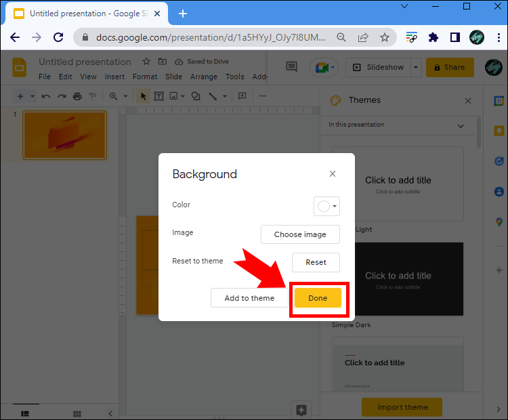Click the Import theme button
The height and width of the screenshot is (420, 508).
point(402,407)
